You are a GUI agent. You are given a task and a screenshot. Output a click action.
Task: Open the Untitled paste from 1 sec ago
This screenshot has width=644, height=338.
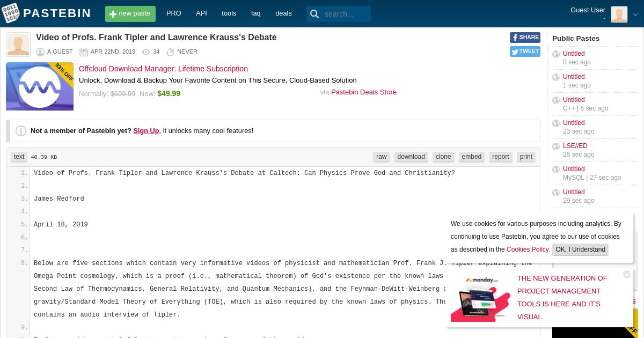click(x=574, y=77)
